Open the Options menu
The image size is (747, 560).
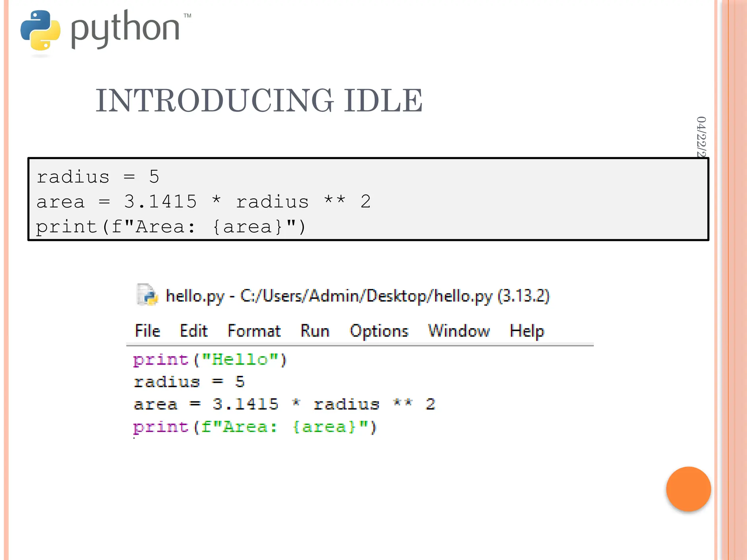click(379, 331)
